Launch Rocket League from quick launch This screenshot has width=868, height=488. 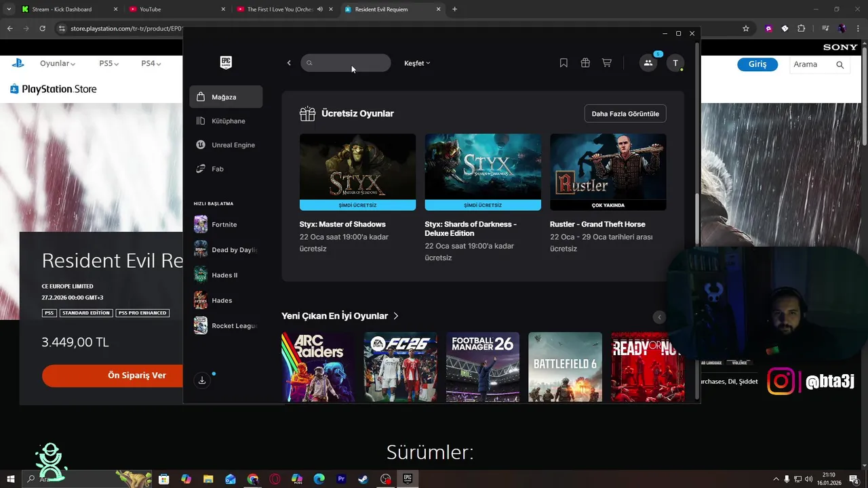pos(226,325)
